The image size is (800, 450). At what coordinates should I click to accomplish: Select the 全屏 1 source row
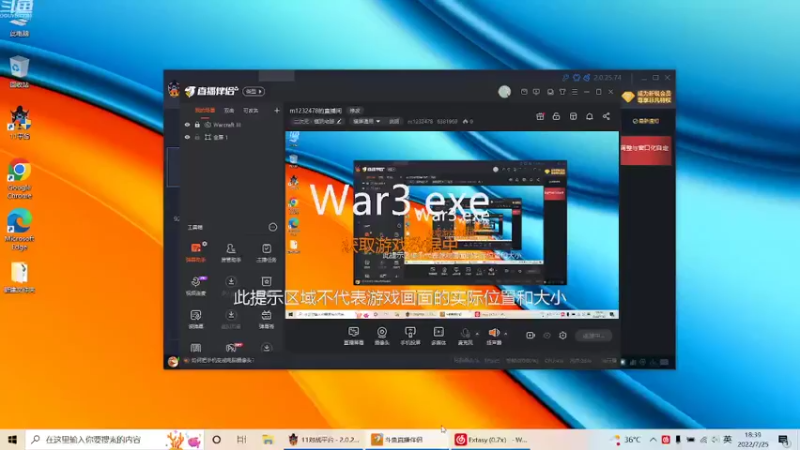click(232, 137)
